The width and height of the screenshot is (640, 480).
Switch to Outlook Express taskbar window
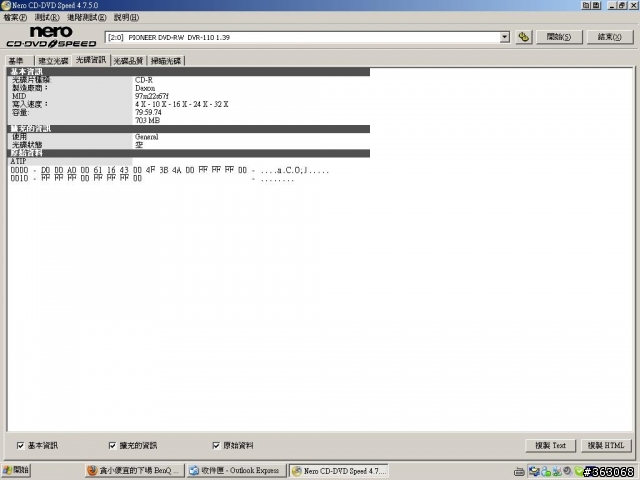tap(236, 471)
